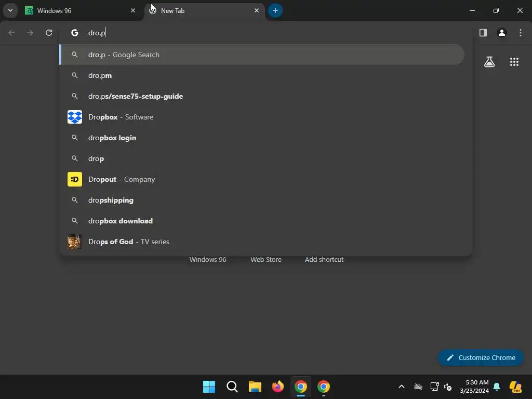Open Chrome three-dot menu
This screenshot has width=532, height=399.
[x=521, y=33]
